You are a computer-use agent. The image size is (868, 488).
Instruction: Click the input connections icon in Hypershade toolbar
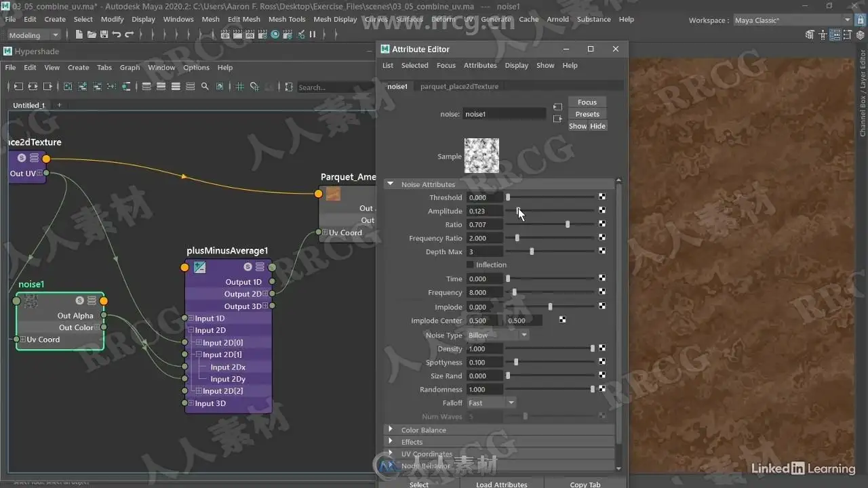tap(18, 87)
